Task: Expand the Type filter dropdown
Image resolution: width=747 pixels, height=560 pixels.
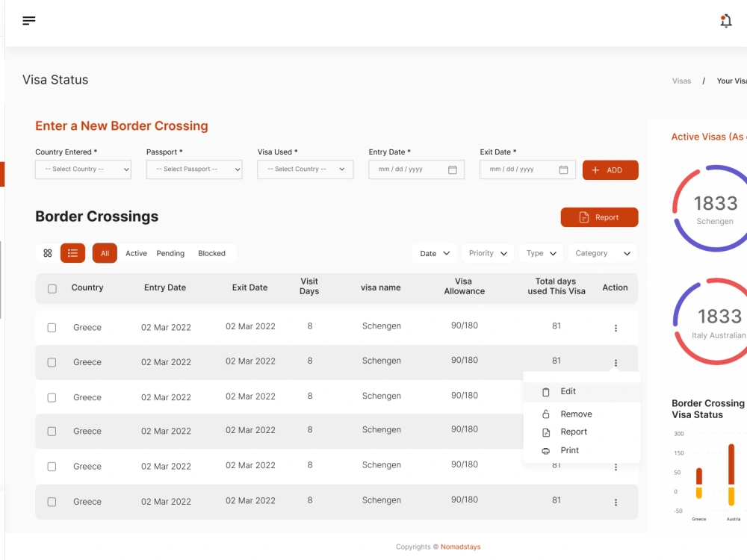Action: 541,253
